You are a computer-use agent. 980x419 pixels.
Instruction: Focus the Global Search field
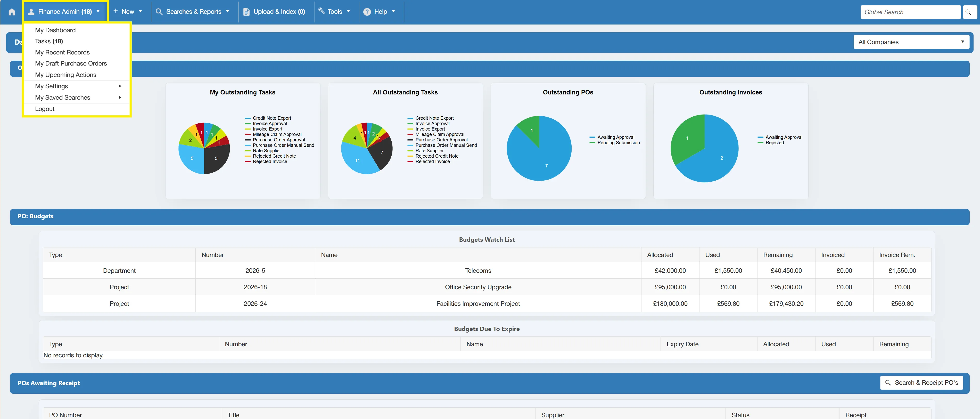(x=910, y=12)
